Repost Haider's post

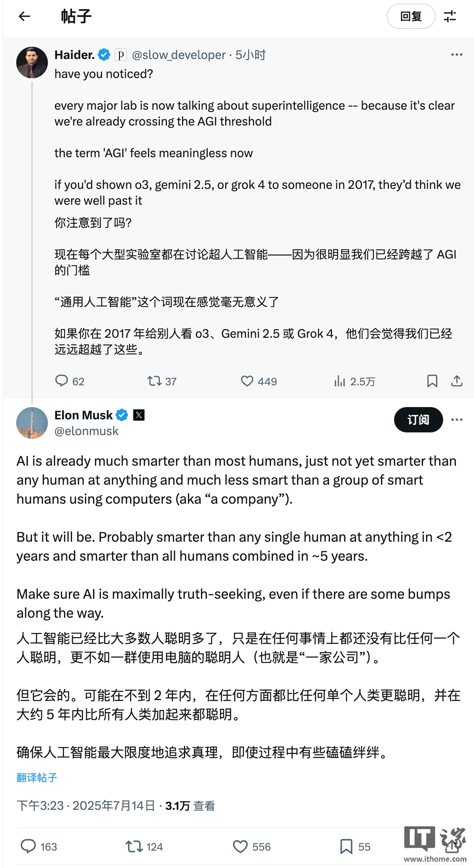coord(154,381)
